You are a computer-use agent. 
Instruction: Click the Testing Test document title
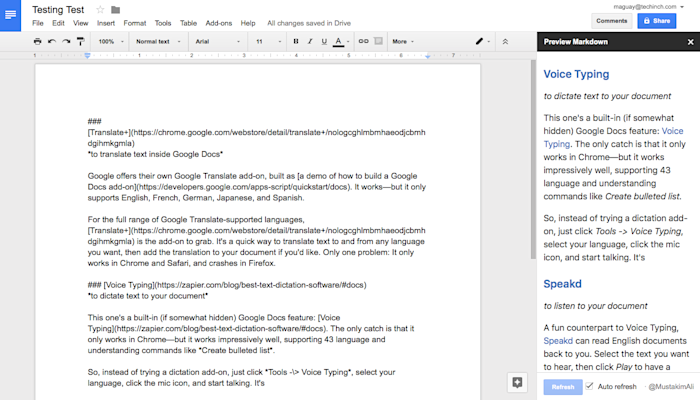click(58, 9)
